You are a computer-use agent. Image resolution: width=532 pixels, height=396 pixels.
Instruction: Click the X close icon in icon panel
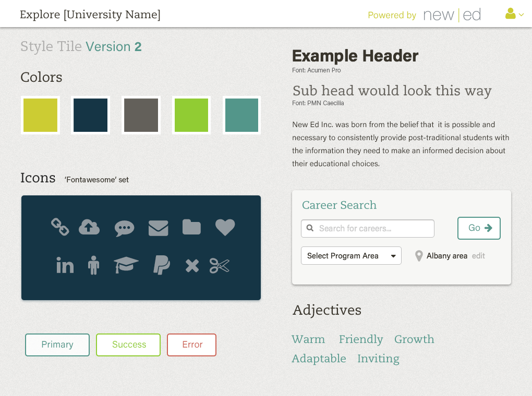[x=192, y=266]
